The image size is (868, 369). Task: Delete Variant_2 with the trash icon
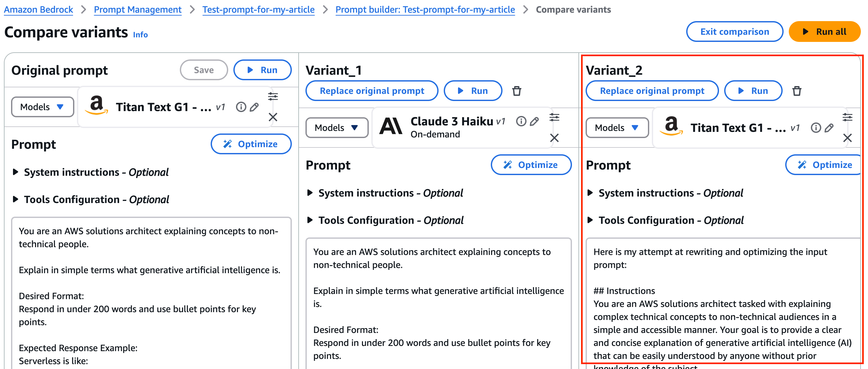click(797, 91)
